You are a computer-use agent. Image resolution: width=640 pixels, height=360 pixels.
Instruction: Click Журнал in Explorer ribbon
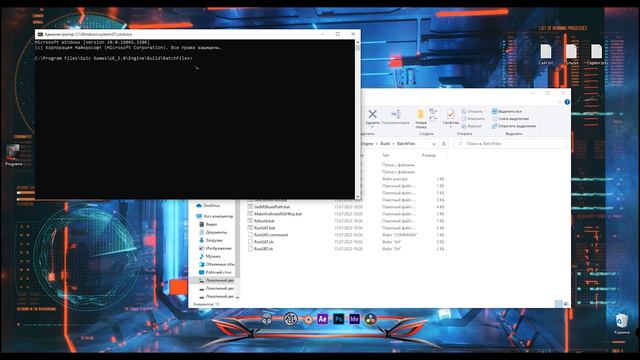click(471, 126)
